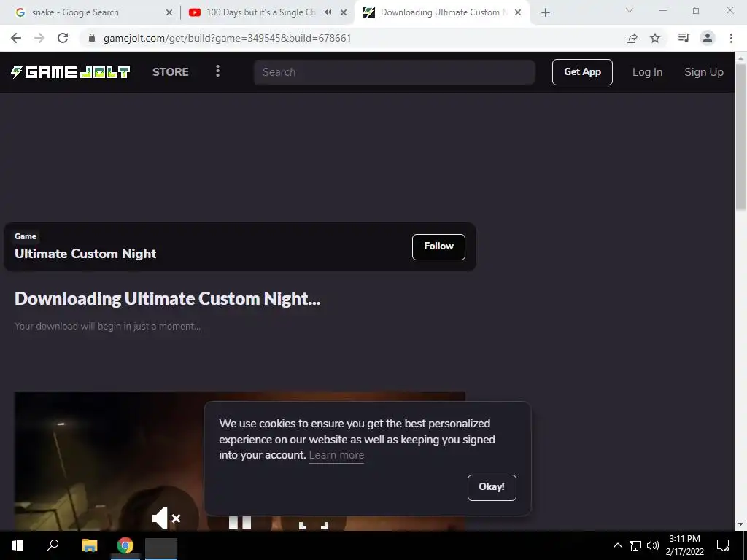The height and width of the screenshot is (560, 747).
Task: Open the Ultimate Custom Night game title
Action: [85, 254]
